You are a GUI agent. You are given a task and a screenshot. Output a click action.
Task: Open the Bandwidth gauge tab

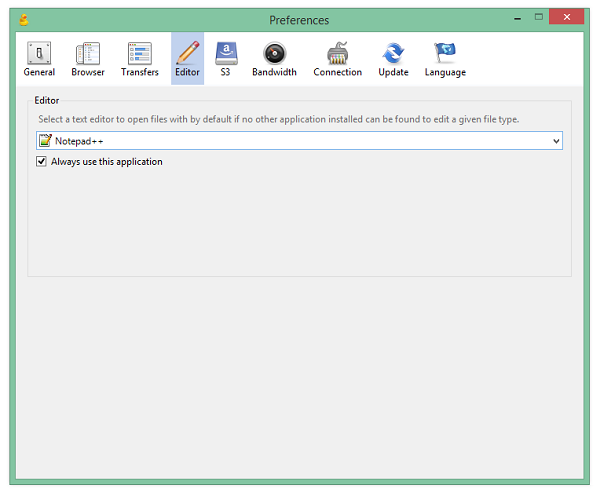[274, 59]
